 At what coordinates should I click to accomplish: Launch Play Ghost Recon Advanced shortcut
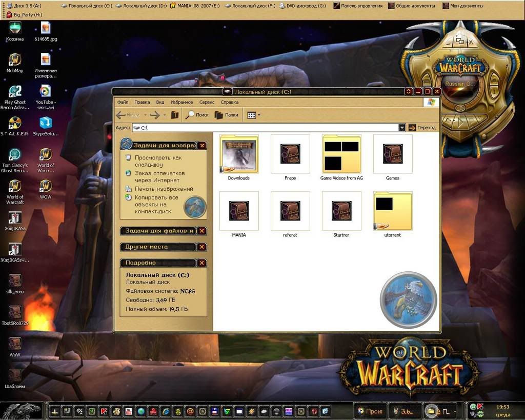point(15,97)
